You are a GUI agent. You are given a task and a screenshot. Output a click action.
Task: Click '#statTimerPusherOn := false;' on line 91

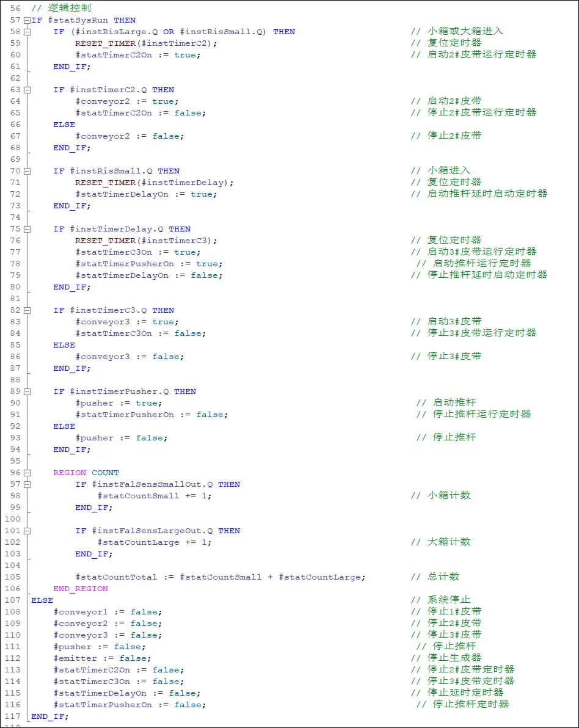pyautogui.click(x=151, y=415)
